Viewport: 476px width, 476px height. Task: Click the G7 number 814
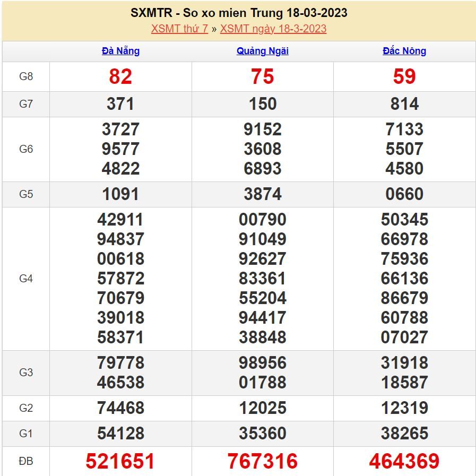(x=404, y=104)
